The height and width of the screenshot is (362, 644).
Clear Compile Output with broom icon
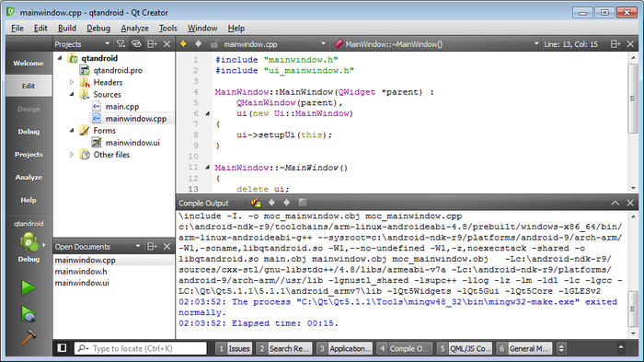(x=256, y=203)
